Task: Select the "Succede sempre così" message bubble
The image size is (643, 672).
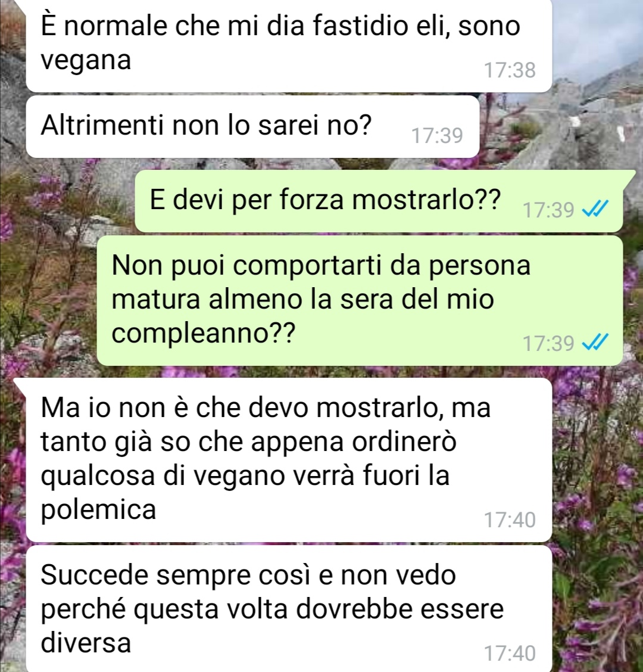Action: [289, 609]
